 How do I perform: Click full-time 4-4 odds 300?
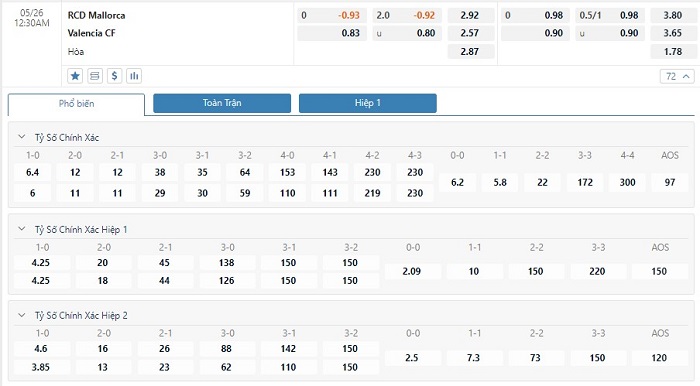tap(627, 183)
